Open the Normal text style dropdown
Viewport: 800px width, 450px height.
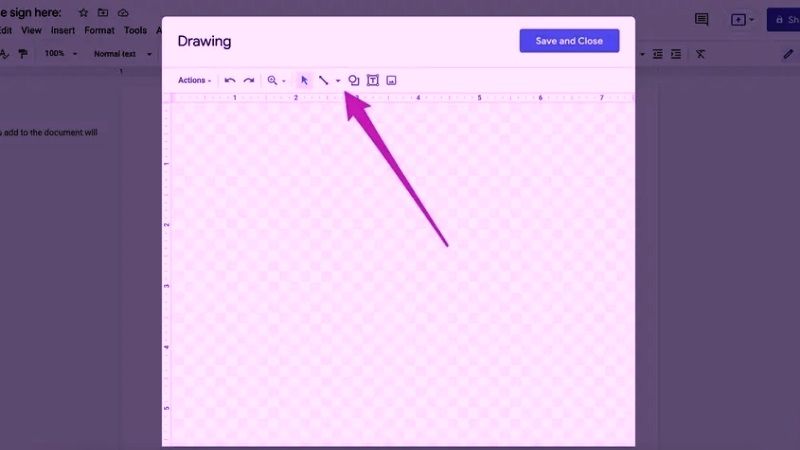pyautogui.click(x=122, y=54)
